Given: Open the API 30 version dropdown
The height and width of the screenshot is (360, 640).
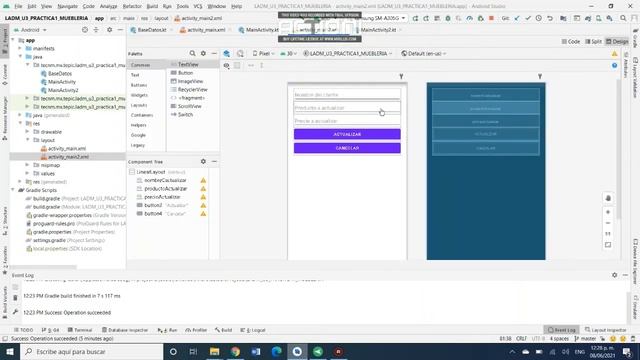Looking at the screenshot, I should click(288, 53).
